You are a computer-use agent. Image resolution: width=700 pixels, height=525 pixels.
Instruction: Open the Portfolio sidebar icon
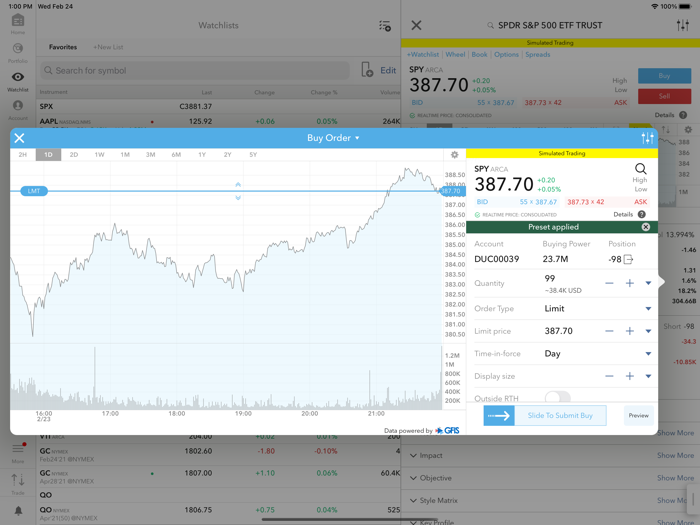click(18, 52)
